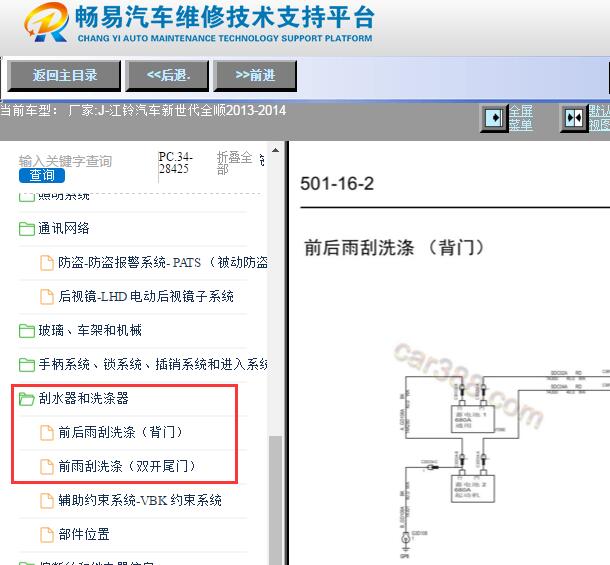This screenshot has height=565, width=610.
Task: Open the 全屏菜单 text link
Action: click(521, 118)
